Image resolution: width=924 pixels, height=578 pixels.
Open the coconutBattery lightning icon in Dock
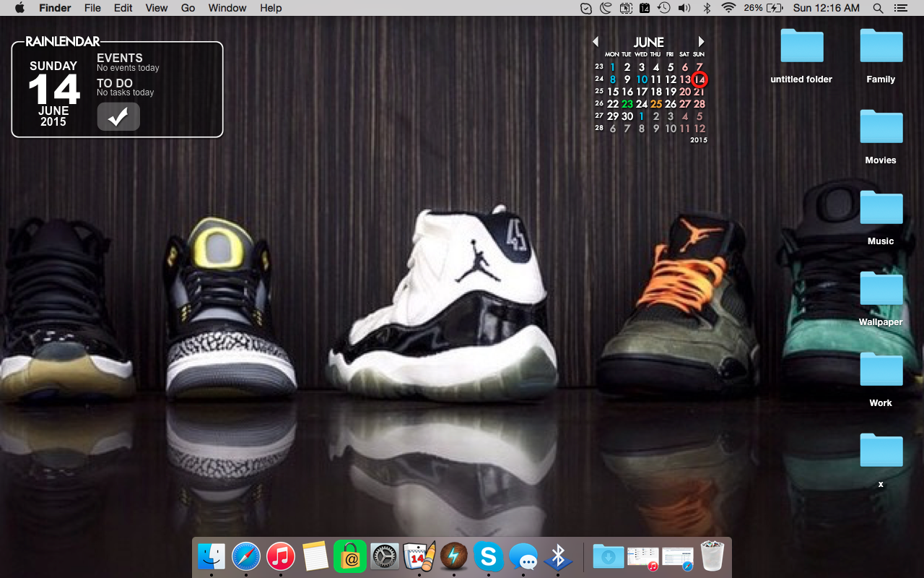454,556
